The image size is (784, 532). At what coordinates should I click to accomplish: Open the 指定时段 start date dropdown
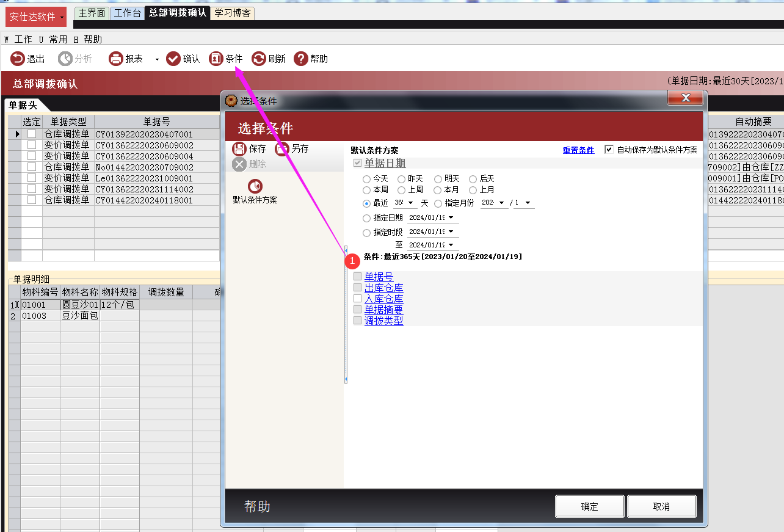click(x=451, y=232)
